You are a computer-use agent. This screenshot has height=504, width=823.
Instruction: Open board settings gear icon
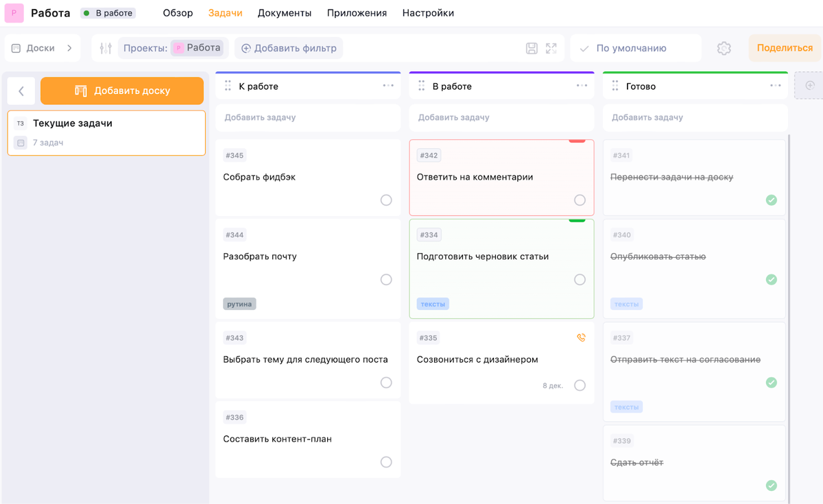tap(724, 48)
